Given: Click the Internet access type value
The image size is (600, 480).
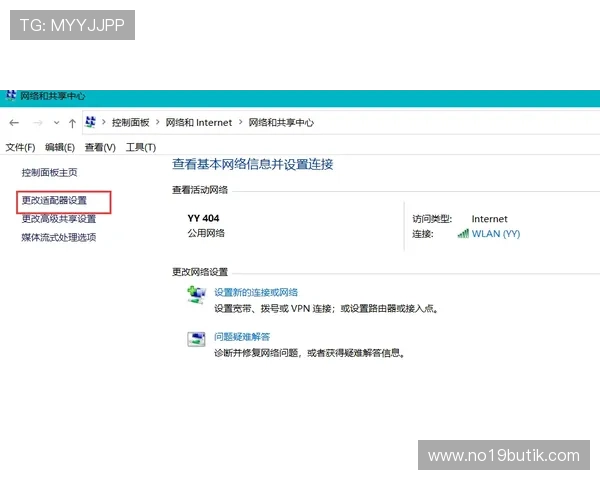Looking at the screenshot, I should pyautogui.click(x=489, y=219).
